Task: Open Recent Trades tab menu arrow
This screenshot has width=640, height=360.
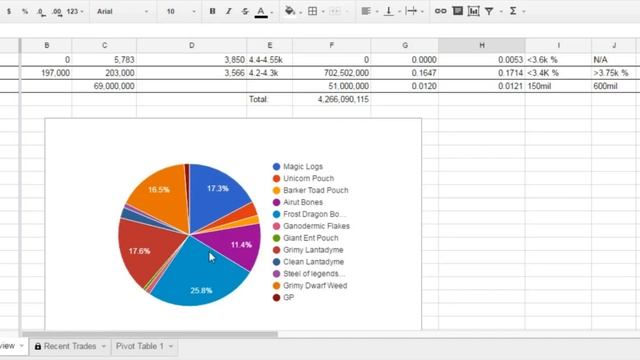Action: click(x=104, y=347)
